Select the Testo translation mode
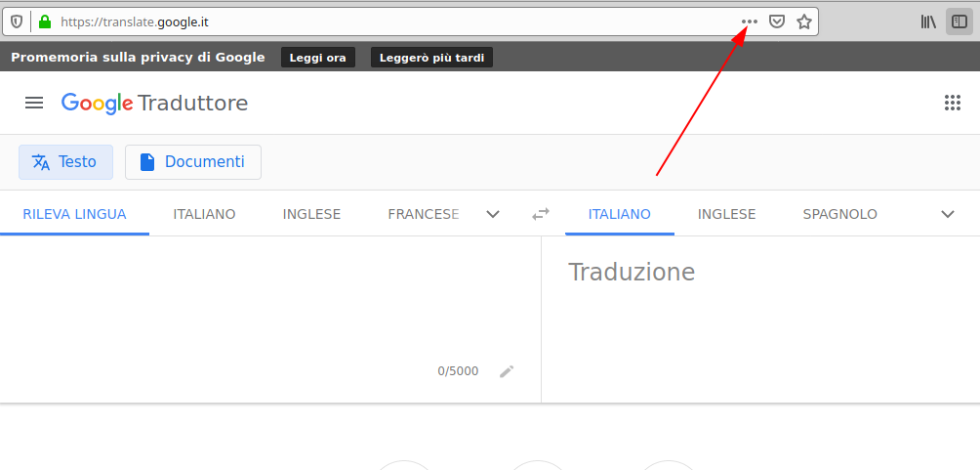 point(65,162)
